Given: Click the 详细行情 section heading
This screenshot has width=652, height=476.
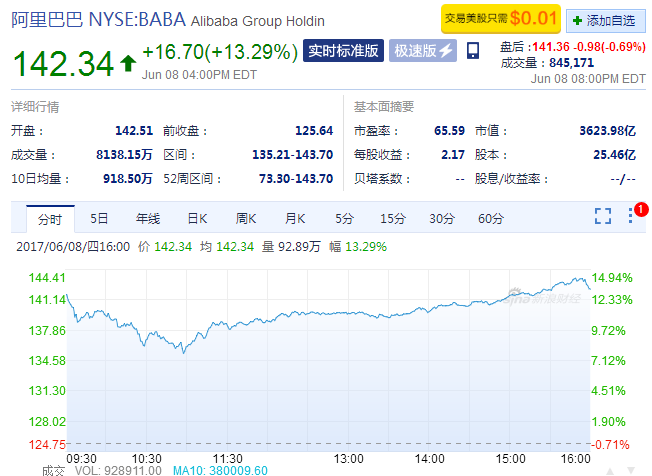Looking at the screenshot, I should click(35, 107).
